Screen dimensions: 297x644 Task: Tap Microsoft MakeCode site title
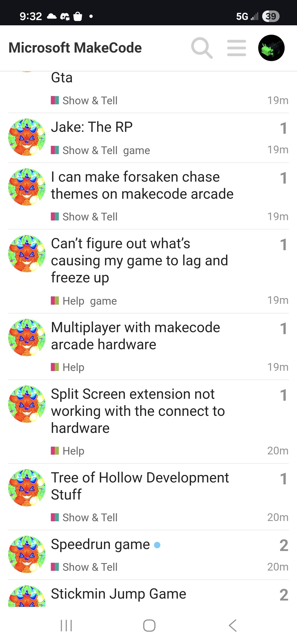tap(75, 48)
